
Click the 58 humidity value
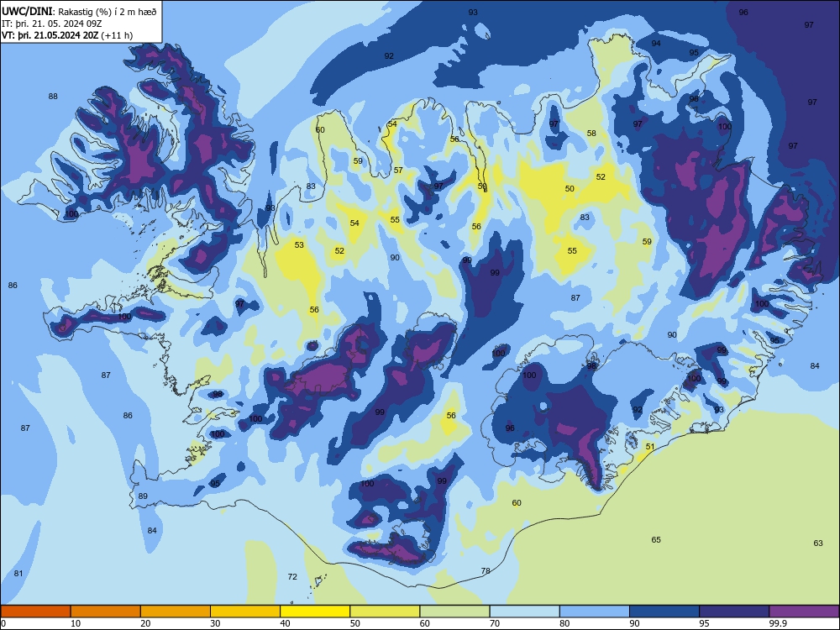[x=591, y=133]
